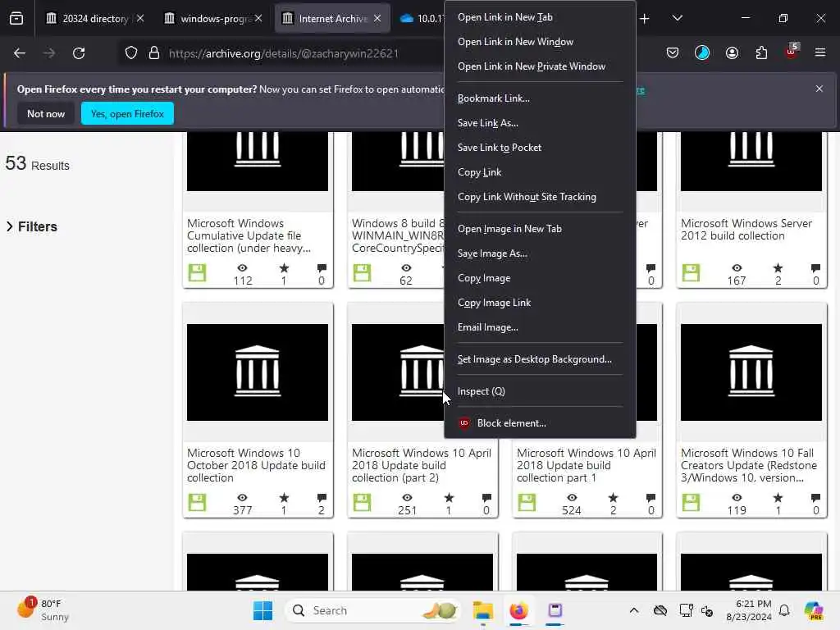Screen dimensions: 840x630
Task: Show hidden system tray icons chevron
Action: (634, 610)
